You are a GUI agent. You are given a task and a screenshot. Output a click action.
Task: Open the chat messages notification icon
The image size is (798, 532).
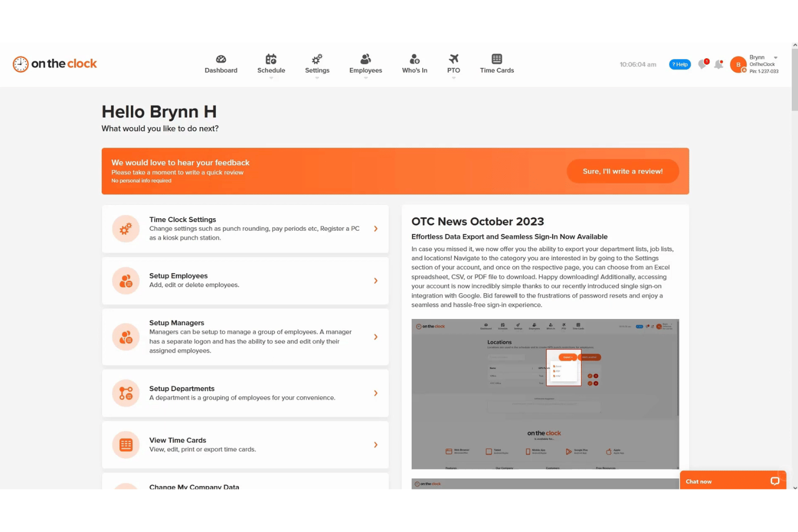pos(703,64)
